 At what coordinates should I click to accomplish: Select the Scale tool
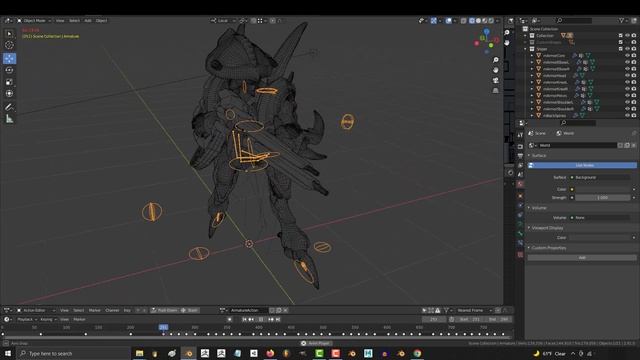tap(9, 82)
